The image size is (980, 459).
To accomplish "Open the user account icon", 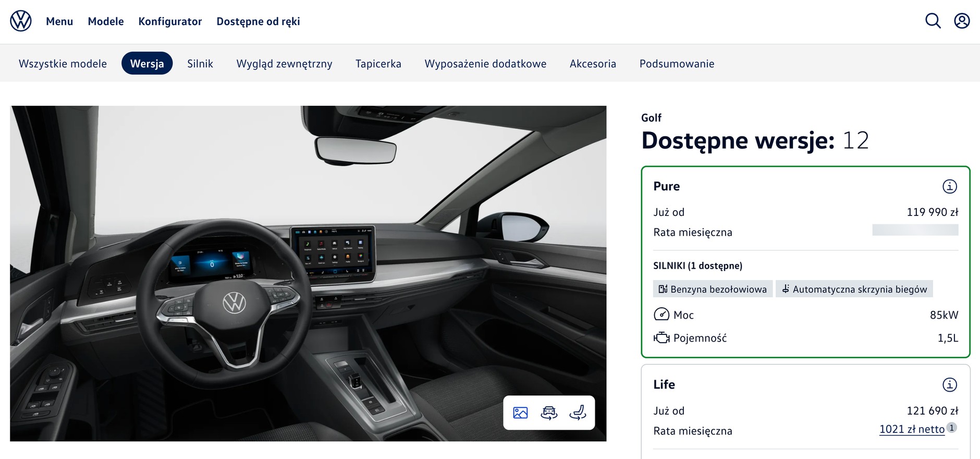I will [962, 21].
